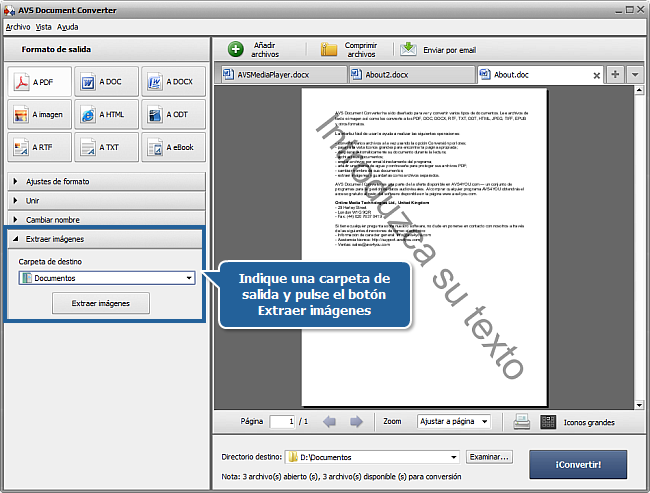Open the Ayuda menu

coord(68,27)
